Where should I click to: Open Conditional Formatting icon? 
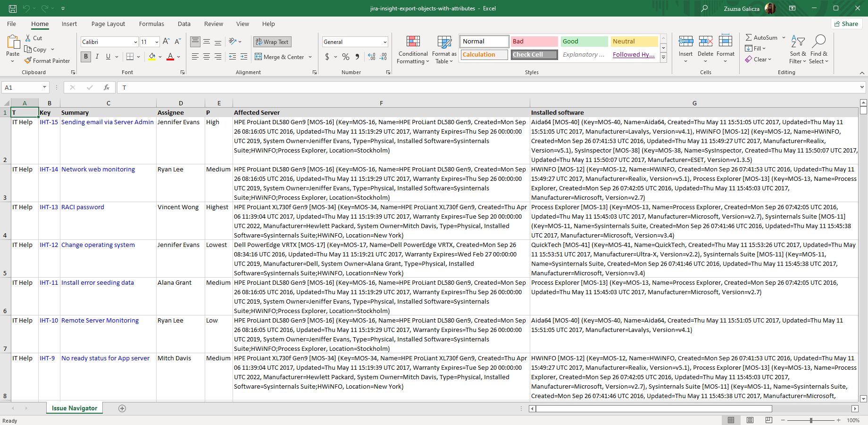(x=413, y=42)
